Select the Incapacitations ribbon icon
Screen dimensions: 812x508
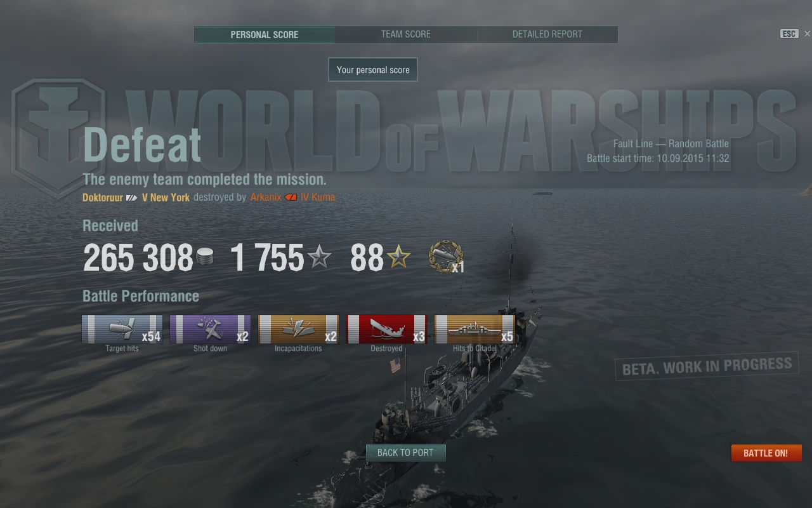click(298, 329)
